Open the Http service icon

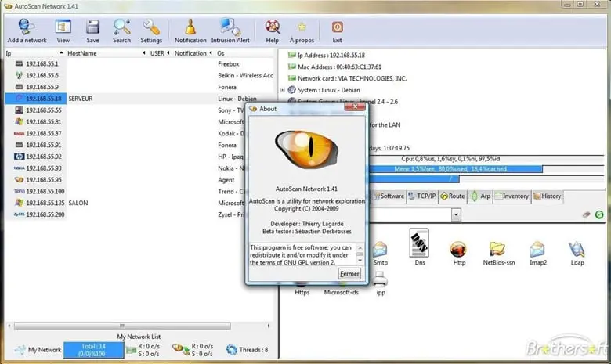click(x=458, y=252)
